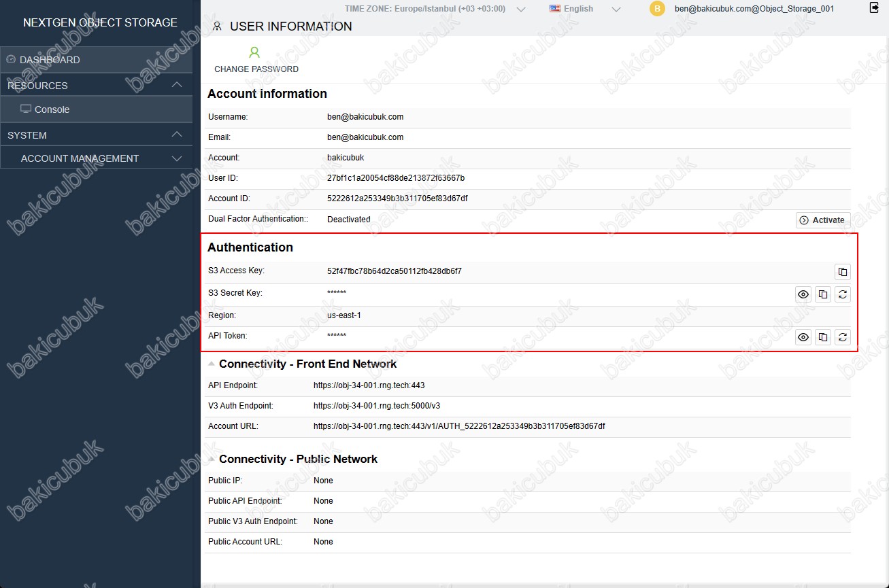This screenshot has height=588, width=889.
Task: Click the US flag language icon
Action: point(555,9)
